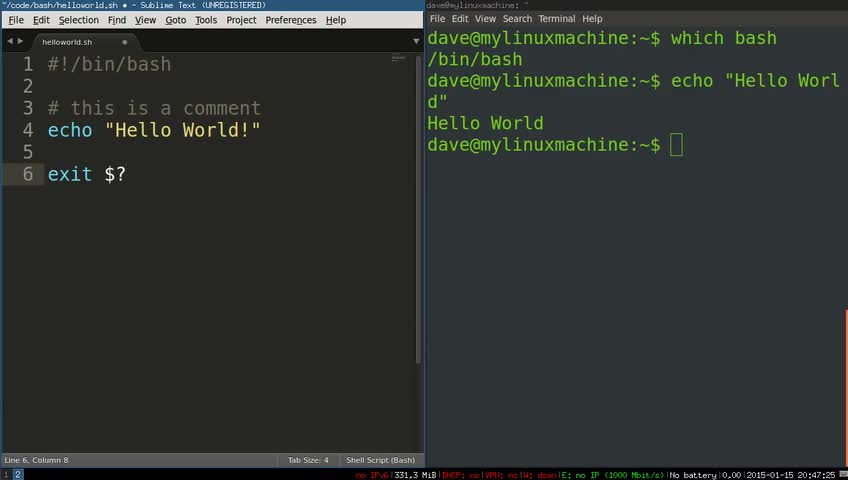
Task: Click the 'which bash' command in terminal
Action: pyautogui.click(x=724, y=38)
